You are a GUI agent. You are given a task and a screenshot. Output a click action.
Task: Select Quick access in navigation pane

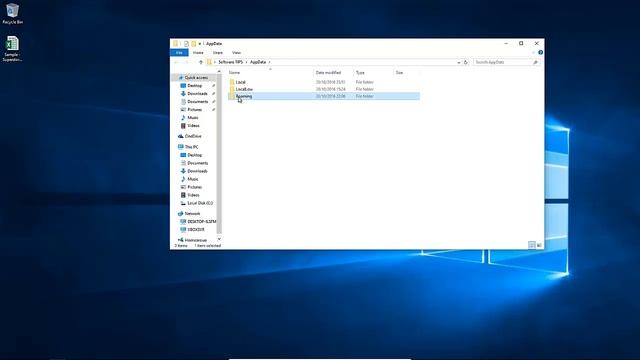click(196, 78)
